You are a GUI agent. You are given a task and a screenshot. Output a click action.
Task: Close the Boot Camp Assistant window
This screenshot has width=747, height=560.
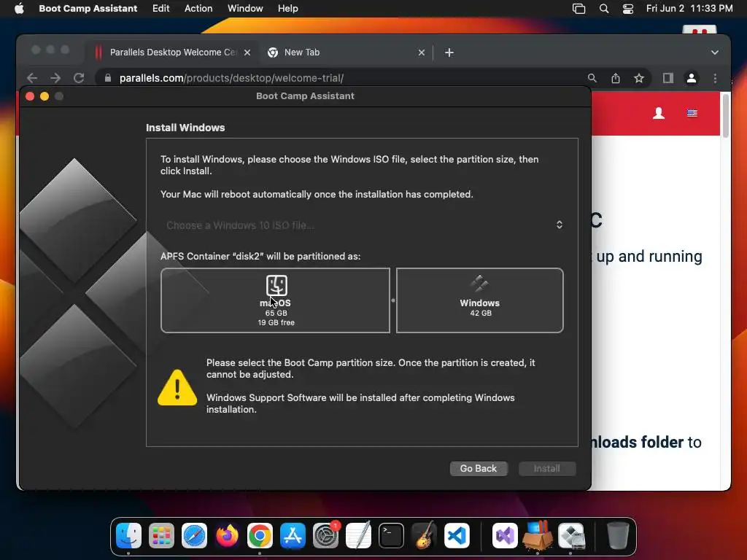pos(29,96)
